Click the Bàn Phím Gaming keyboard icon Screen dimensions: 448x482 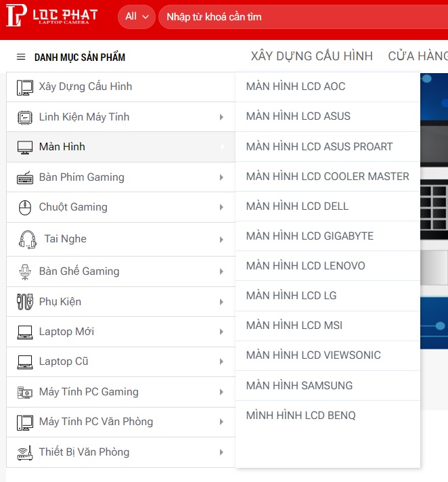point(25,177)
